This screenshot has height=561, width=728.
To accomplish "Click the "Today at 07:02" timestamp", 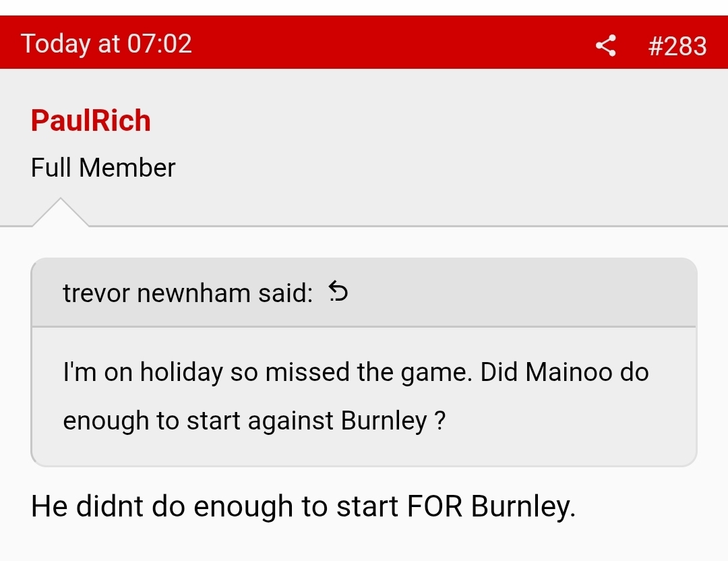I will 107,44.
